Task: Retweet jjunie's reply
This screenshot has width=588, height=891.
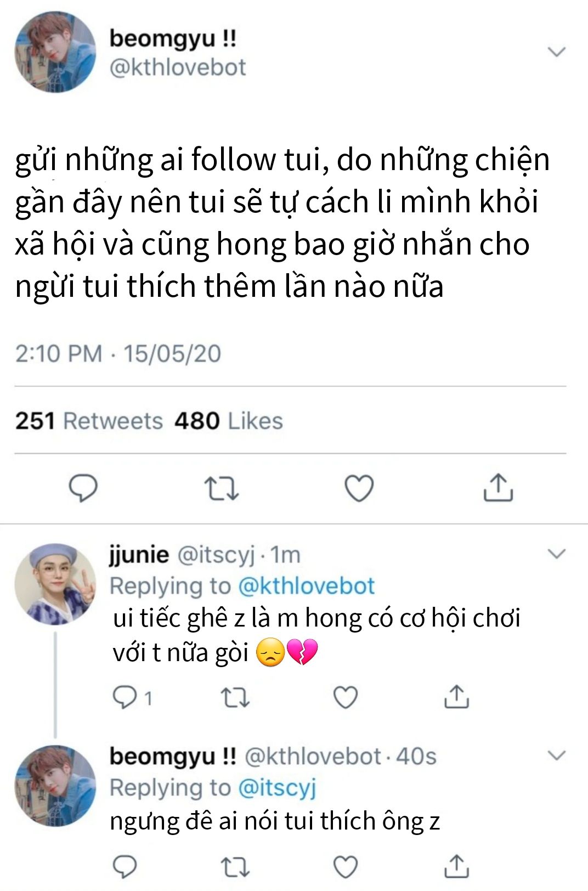Action: [235, 697]
